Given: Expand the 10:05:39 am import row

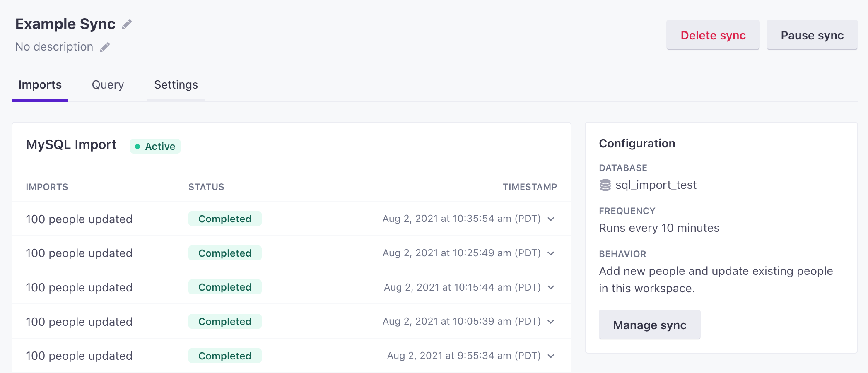Looking at the screenshot, I should tap(551, 322).
